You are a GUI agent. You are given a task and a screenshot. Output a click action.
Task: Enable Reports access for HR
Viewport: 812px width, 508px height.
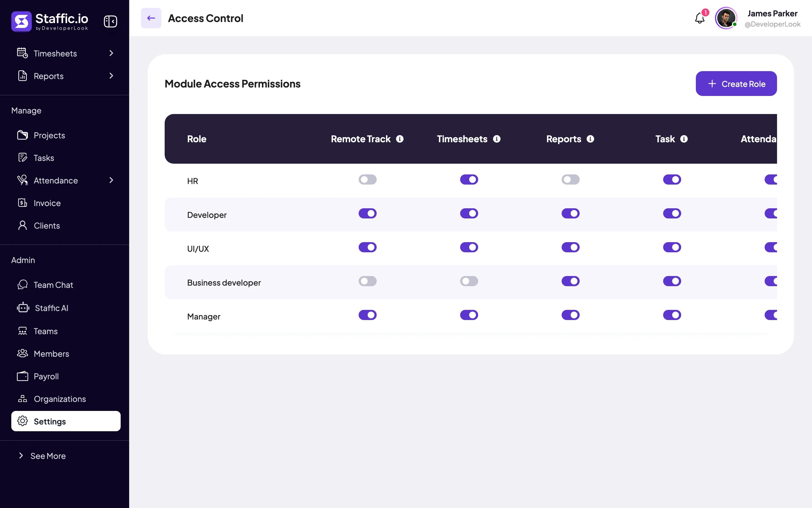click(570, 179)
